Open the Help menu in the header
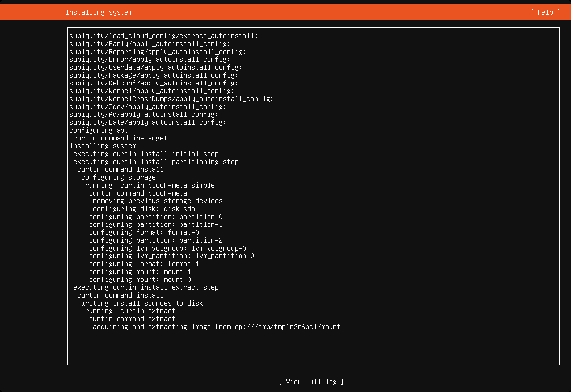Viewport: 571px width, 392px height. pyautogui.click(x=545, y=12)
